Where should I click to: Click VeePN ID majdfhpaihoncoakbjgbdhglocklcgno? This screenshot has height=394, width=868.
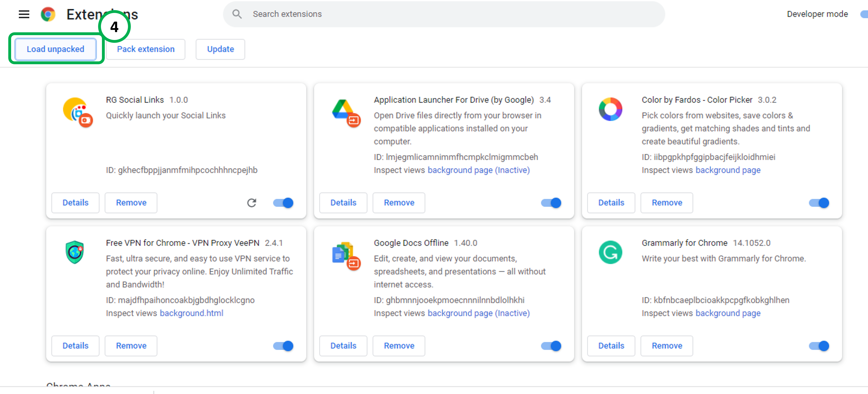coord(180,300)
